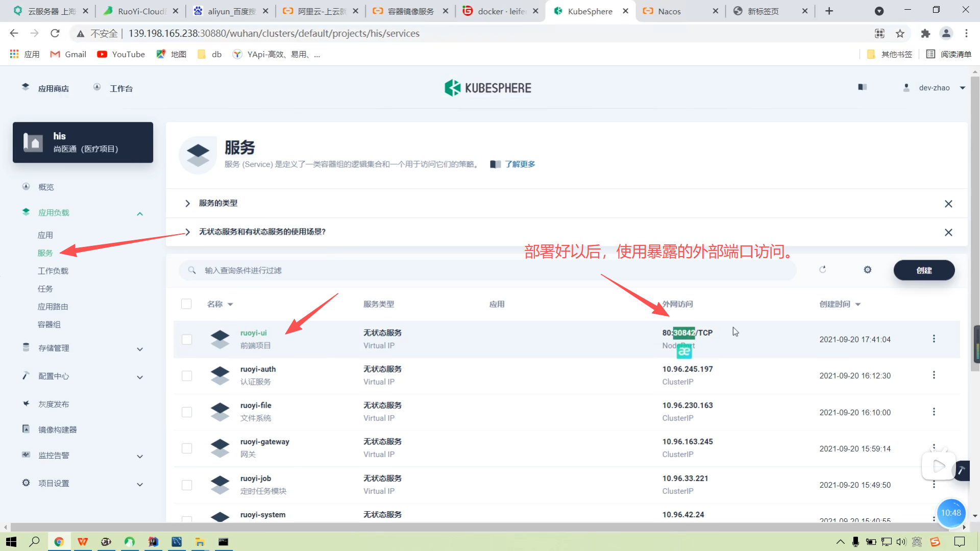Check the ruoyi-auth row checkbox
The width and height of the screenshot is (980, 551).
(187, 376)
